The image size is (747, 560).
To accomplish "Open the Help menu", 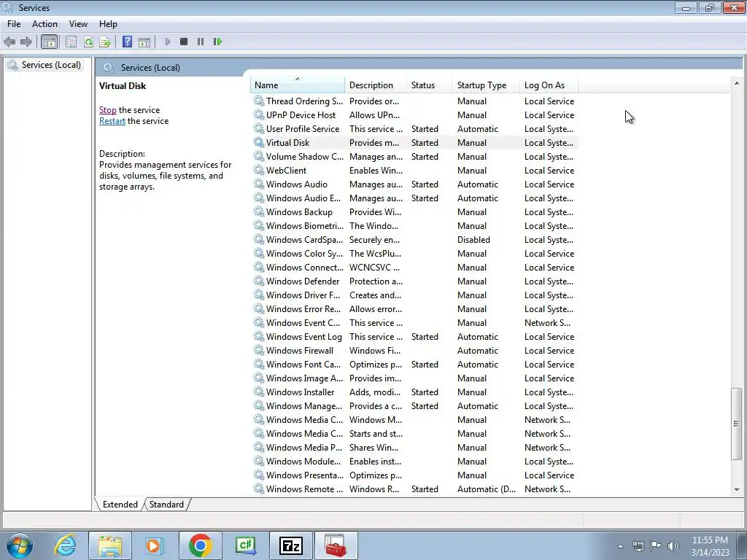I will coord(108,24).
